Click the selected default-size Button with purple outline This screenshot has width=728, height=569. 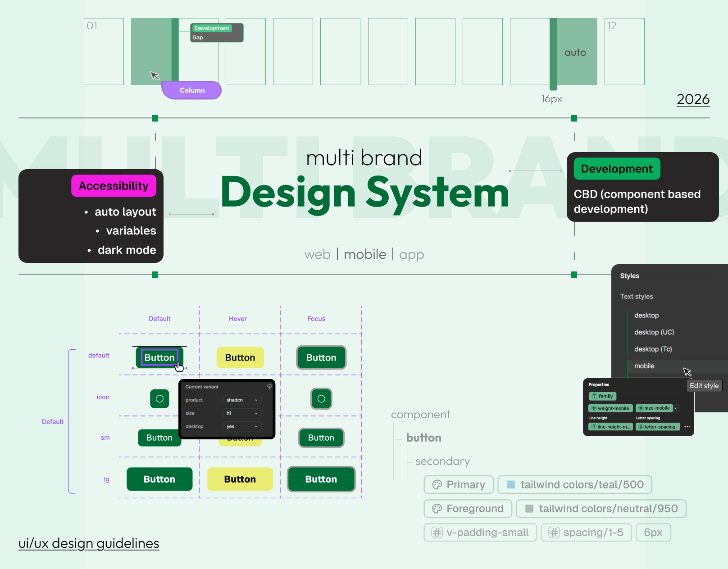(159, 357)
